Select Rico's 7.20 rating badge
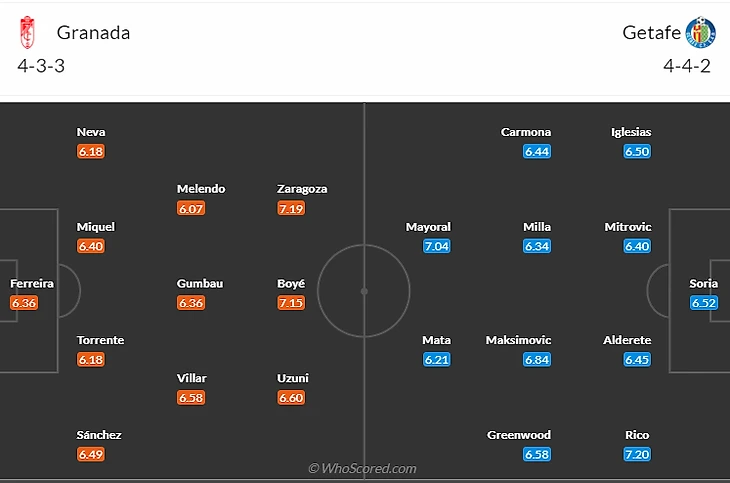This screenshot has width=730, height=483. coord(637,455)
